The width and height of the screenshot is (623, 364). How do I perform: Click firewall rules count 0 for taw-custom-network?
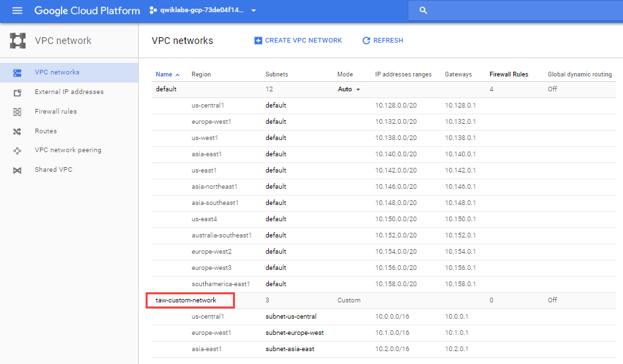coord(492,300)
